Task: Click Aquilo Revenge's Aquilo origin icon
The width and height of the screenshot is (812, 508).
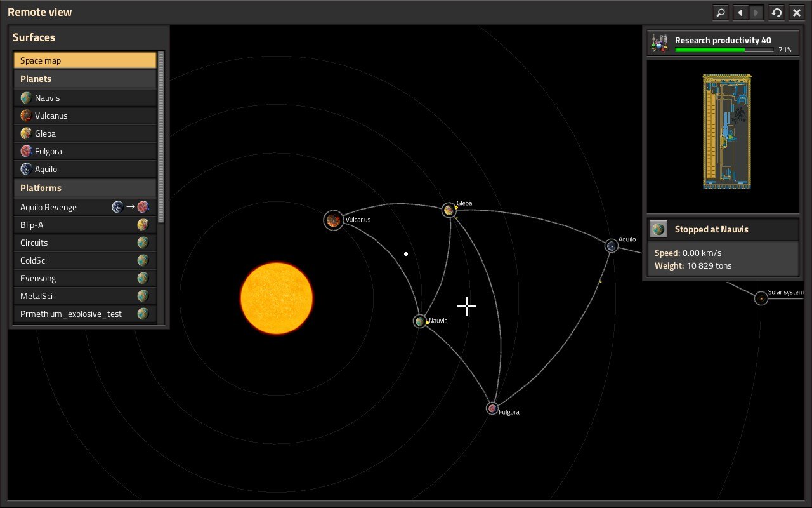Action: click(117, 207)
